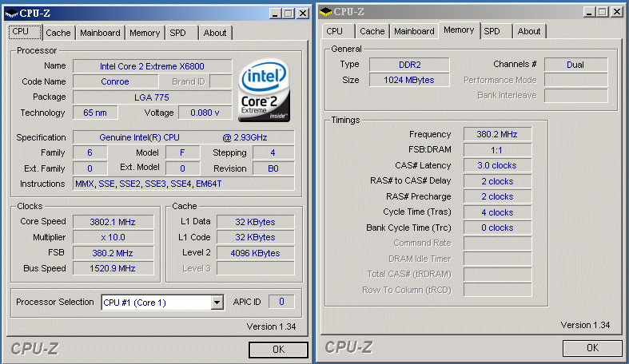Click the CPU-Z app icon in left window title bar
Viewport: 629px width, 364px height.
[x=12, y=14]
